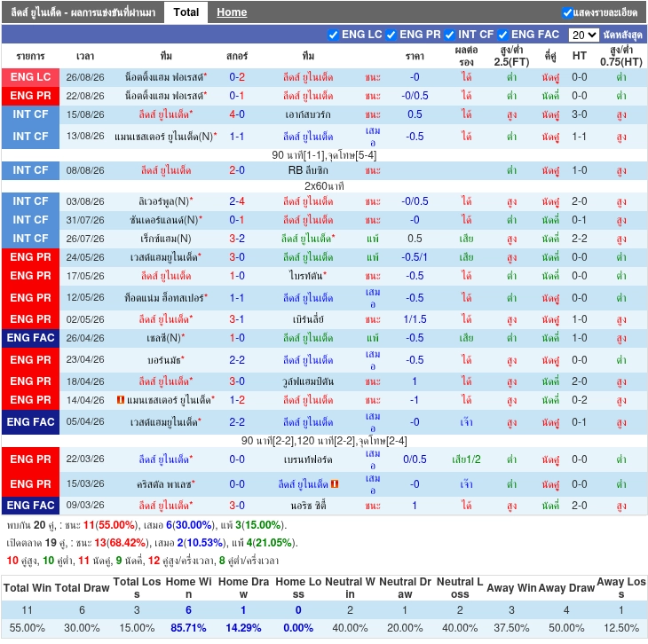648x644 pixels.
Task: Click the 2x60นาที note
Action: coord(324,186)
